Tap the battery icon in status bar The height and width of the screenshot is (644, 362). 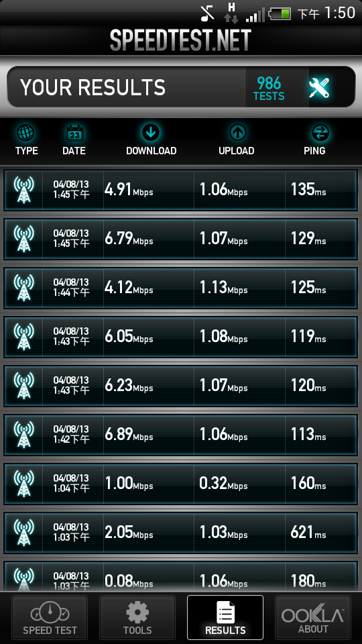tap(280, 14)
